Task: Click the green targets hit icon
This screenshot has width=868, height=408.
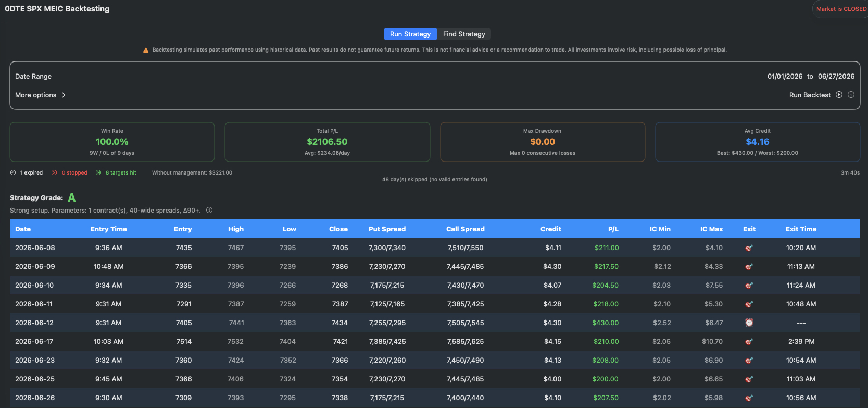Action: pyautogui.click(x=98, y=172)
